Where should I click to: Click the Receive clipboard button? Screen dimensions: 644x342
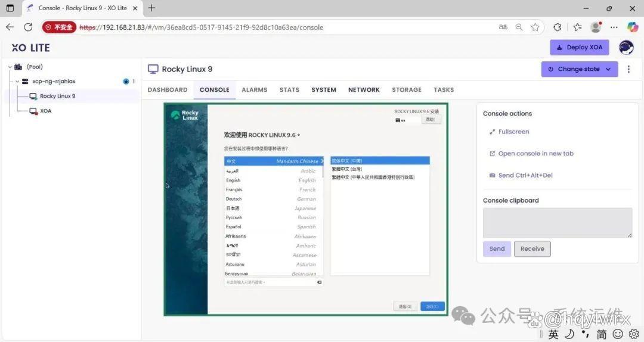[x=532, y=249]
